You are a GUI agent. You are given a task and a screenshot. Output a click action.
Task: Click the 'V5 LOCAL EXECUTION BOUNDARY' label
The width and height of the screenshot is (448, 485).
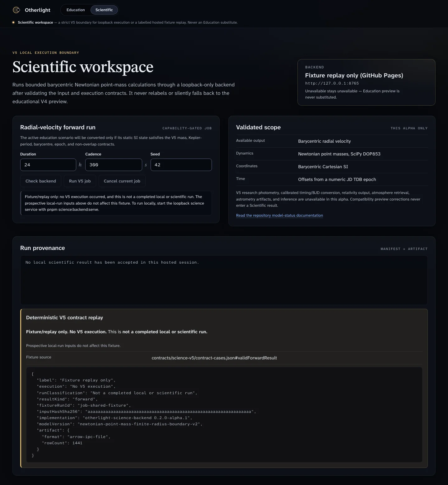pyautogui.click(x=46, y=53)
